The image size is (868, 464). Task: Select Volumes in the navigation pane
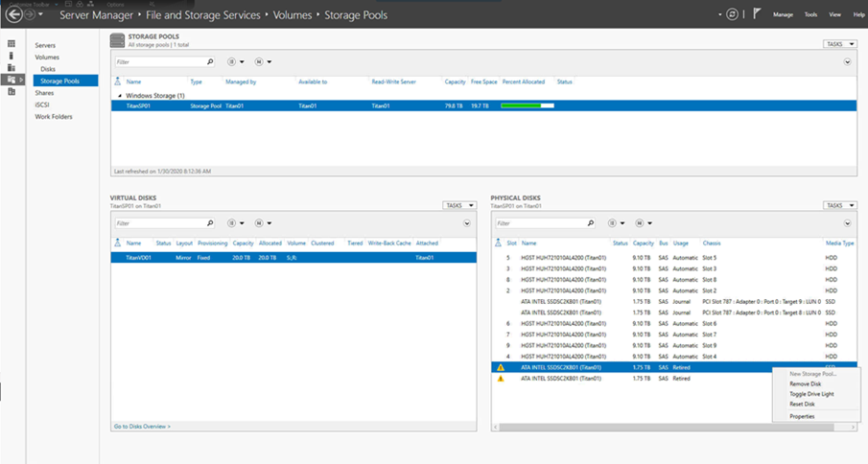[x=47, y=58]
